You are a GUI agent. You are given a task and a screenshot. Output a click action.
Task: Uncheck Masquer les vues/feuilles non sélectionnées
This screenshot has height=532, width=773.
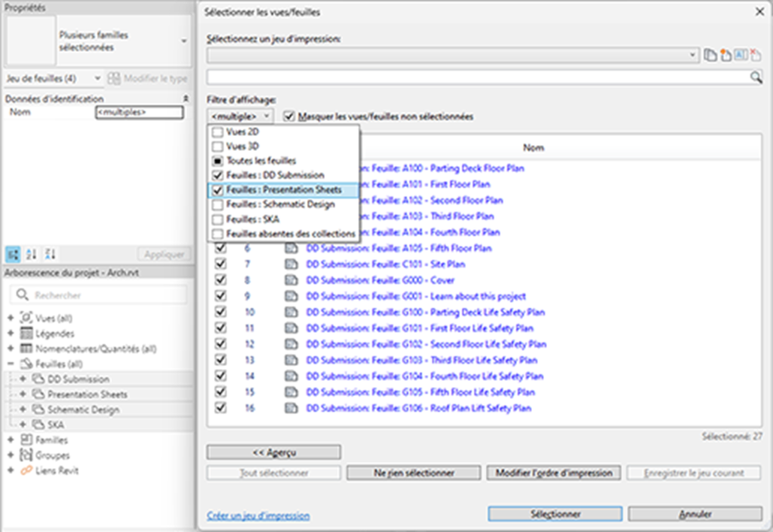pos(288,117)
